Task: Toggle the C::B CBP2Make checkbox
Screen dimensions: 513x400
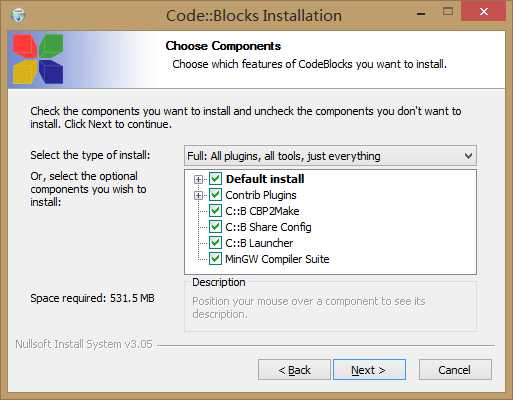Action: tap(215, 211)
